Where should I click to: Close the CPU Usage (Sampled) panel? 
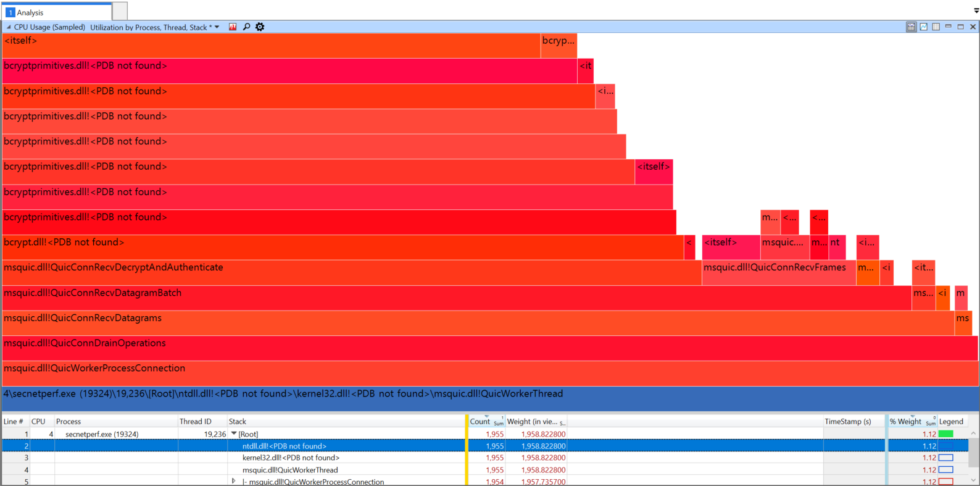pyautogui.click(x=973, y=27)
